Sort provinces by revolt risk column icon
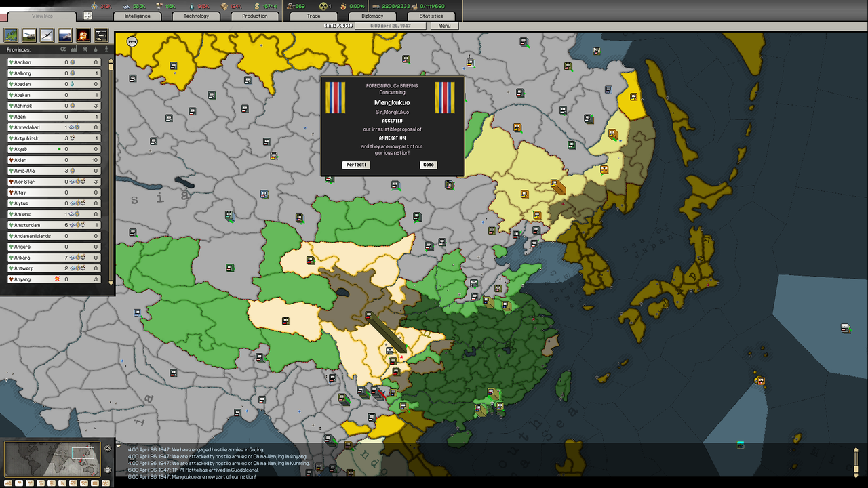 click(85, 49)
